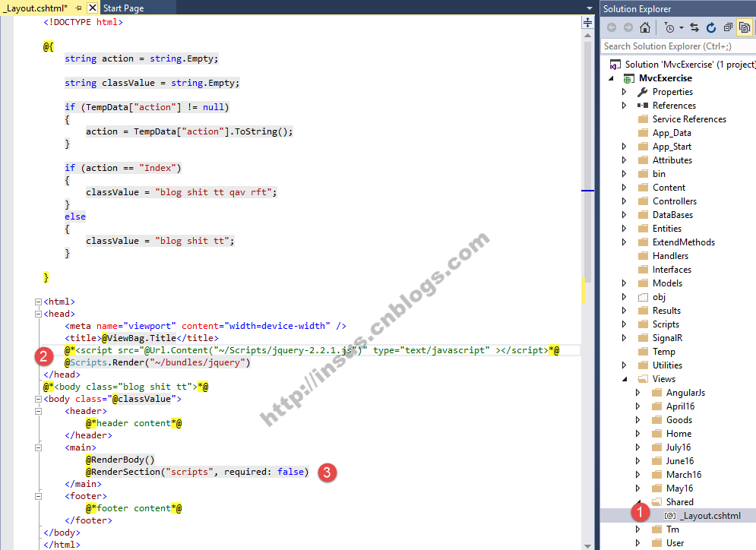Collapse the Views folder
This screenshot has height=550, width=756.
tap(625, 379)
